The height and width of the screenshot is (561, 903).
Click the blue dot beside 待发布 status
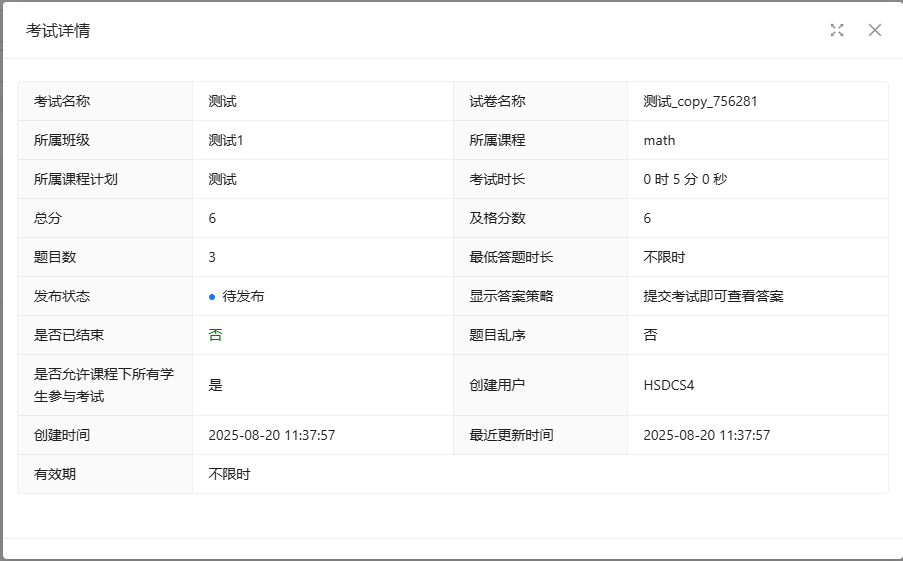point(212,297)
